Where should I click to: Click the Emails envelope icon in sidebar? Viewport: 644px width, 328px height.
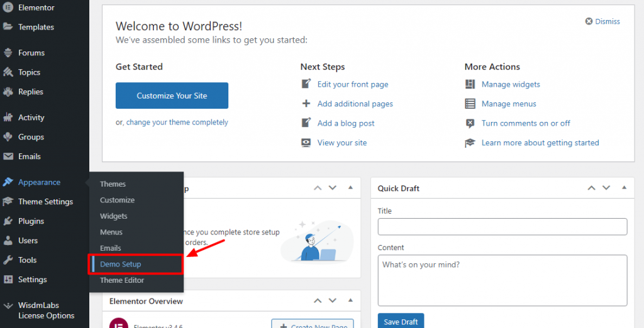pyautogui.click(x=8, y=156)
